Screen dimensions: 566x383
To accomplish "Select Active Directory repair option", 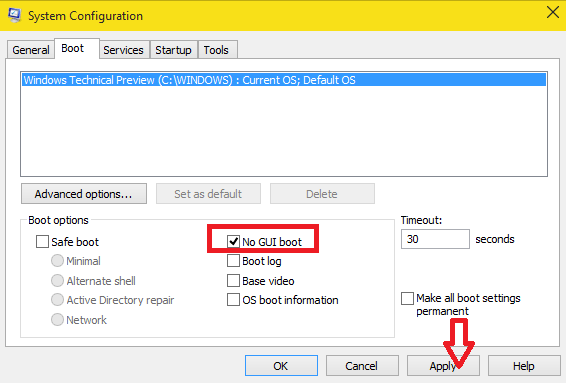I will 57,300.
